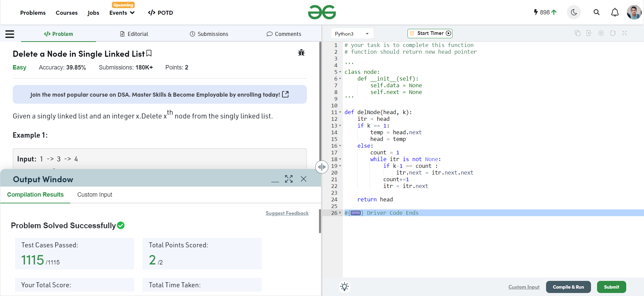Image resolution: width=644 pixels, height=296 pixels.
Task: Click Compile & Run
Action: click(x=568, y=287)
